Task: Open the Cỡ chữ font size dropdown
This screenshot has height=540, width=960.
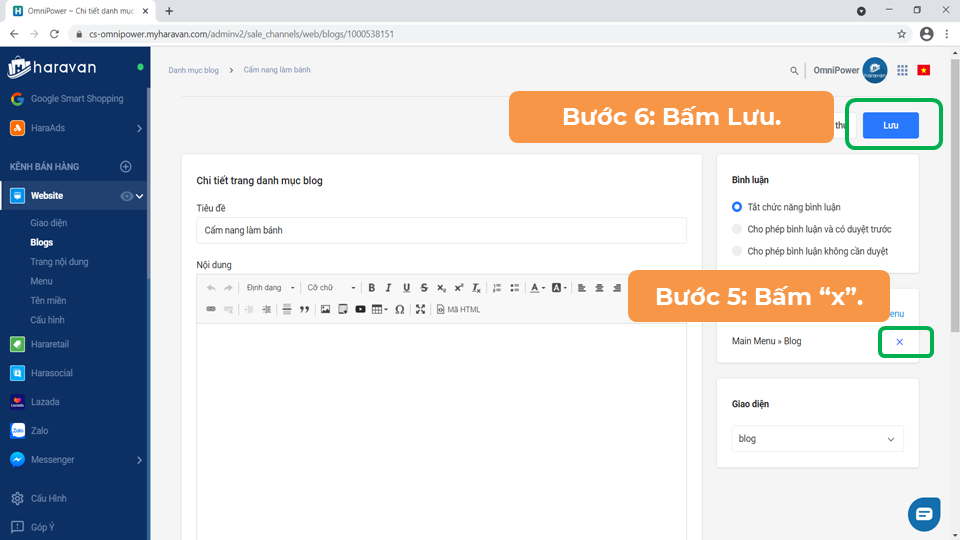Action: [331, 288]
